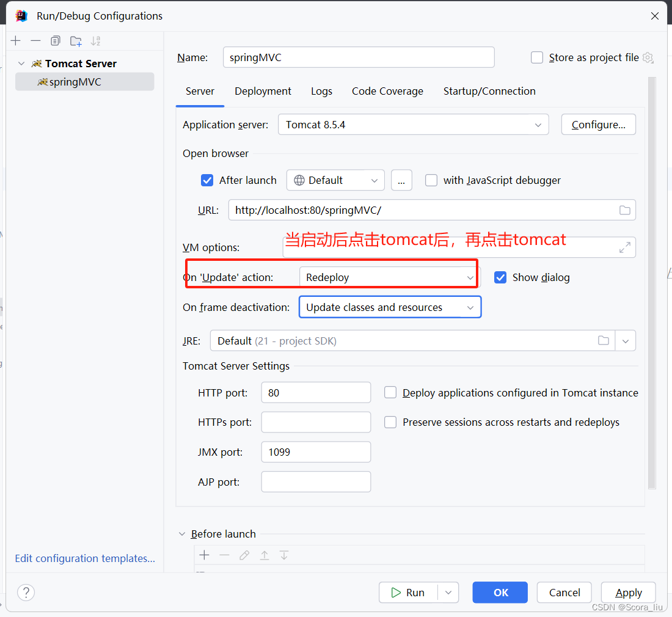Open help with question mark icon
The image size is (672, 617).
click(x=26, y=593)
